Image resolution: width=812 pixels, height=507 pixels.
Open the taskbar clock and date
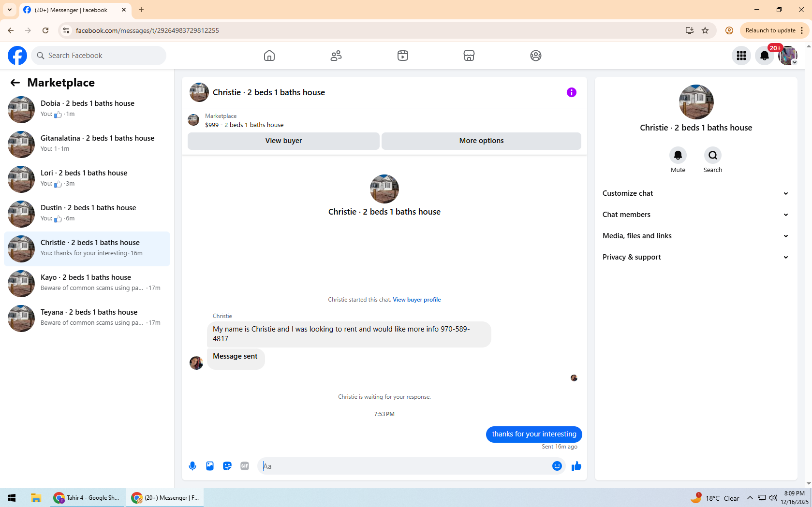[x=795, y=498]
